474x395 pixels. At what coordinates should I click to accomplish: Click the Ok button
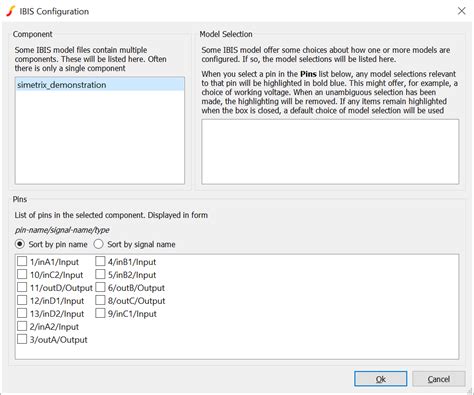tap(380, 379)
